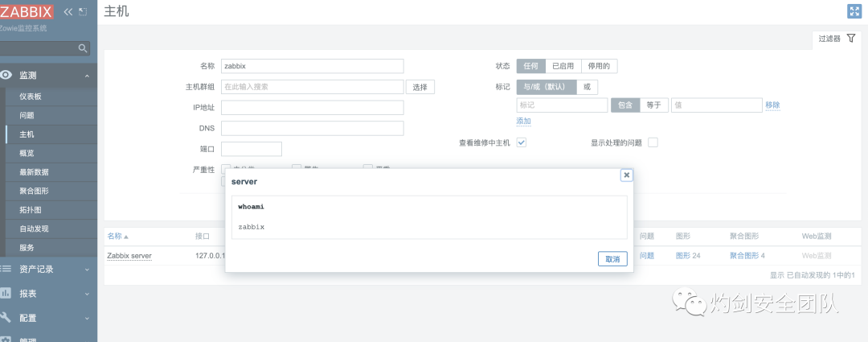Click whoami command text in popup
This screenshot has height=342, width=868.
(252, 207)
